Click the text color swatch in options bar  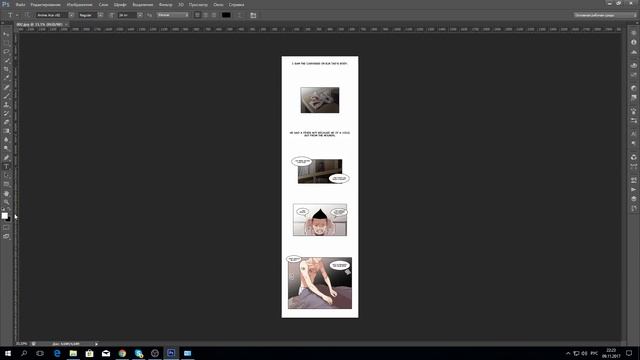[226, 15]
